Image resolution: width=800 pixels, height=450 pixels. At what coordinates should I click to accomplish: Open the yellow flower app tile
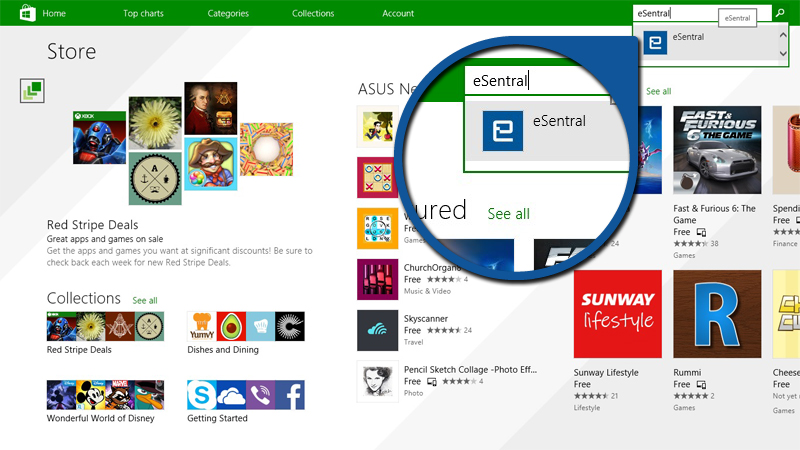pyautogui.click(x=155, y=123)
